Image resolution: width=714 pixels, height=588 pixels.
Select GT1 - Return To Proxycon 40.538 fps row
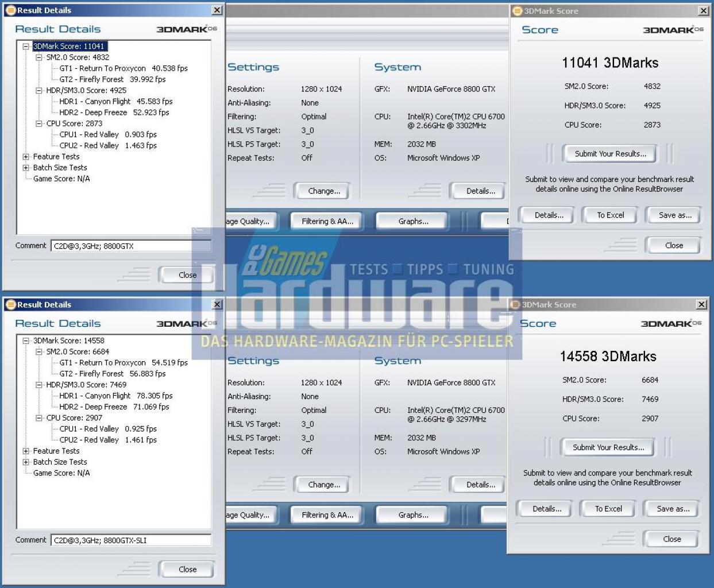[x=123, y=68]
